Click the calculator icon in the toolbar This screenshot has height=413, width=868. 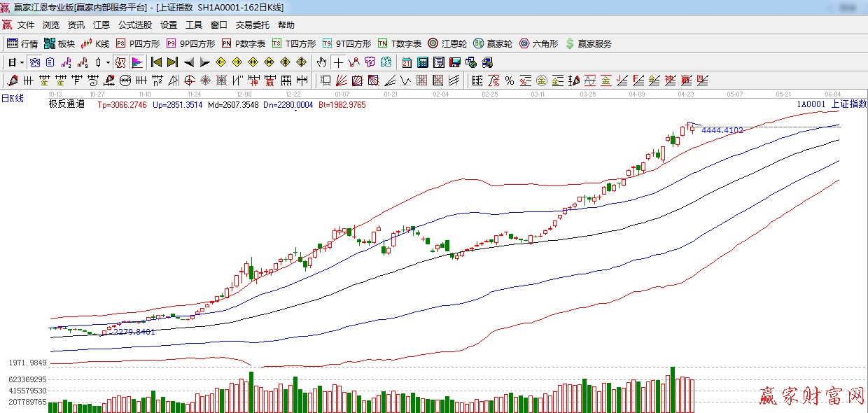(423, 62)
